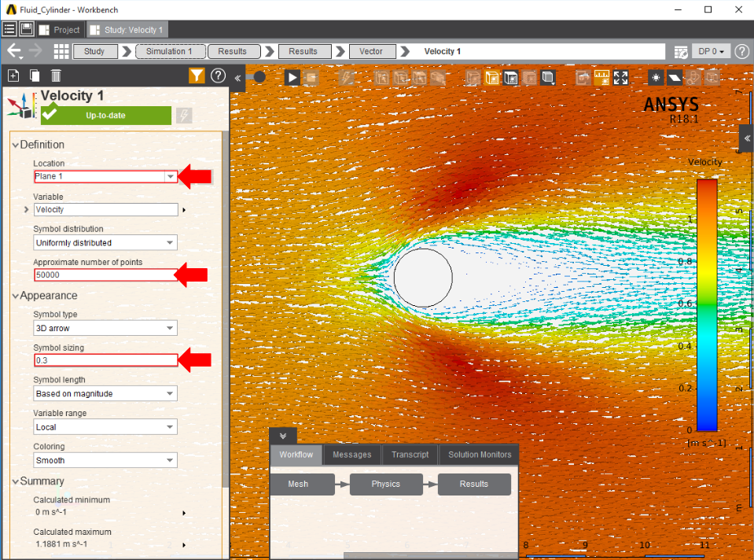This screenshot has height=560, width=754.
Task: Open the Variable range Local dropdown
Action: click(105, 427)
